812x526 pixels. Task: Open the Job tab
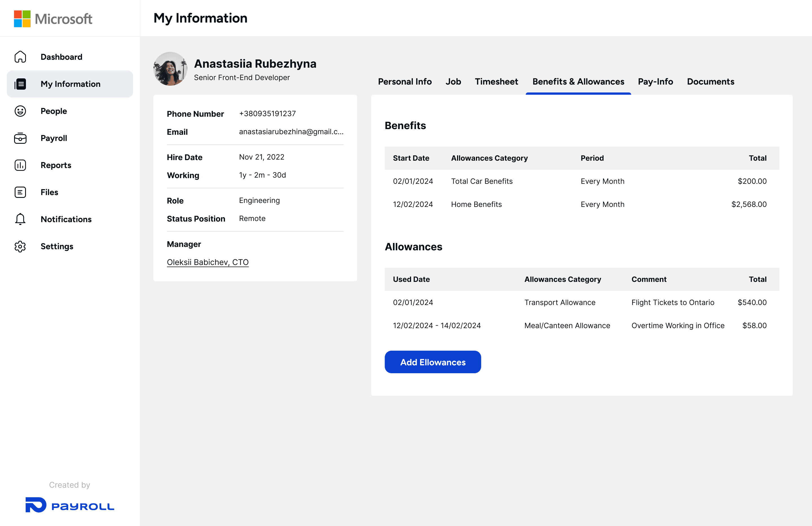coord(453,82)
